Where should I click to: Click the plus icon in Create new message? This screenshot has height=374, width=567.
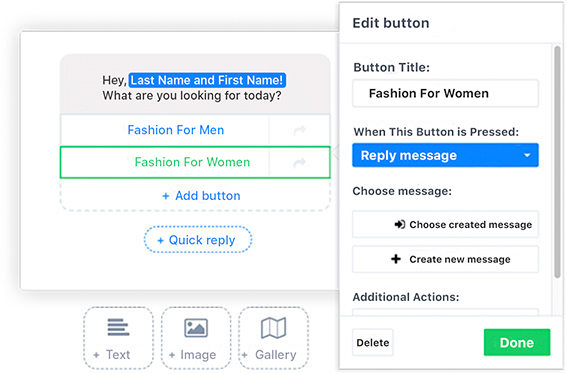[396, 259]
